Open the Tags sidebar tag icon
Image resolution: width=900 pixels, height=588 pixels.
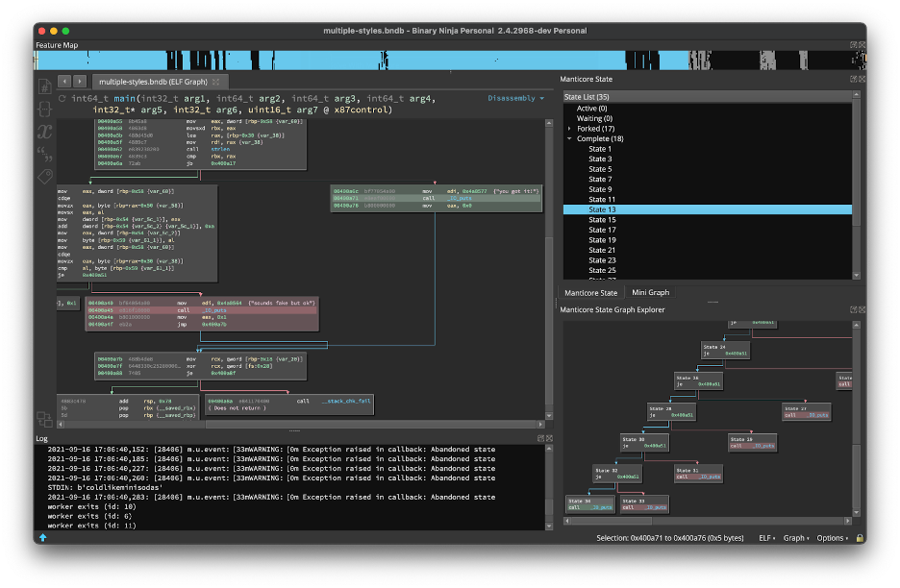tap(44, 177)
